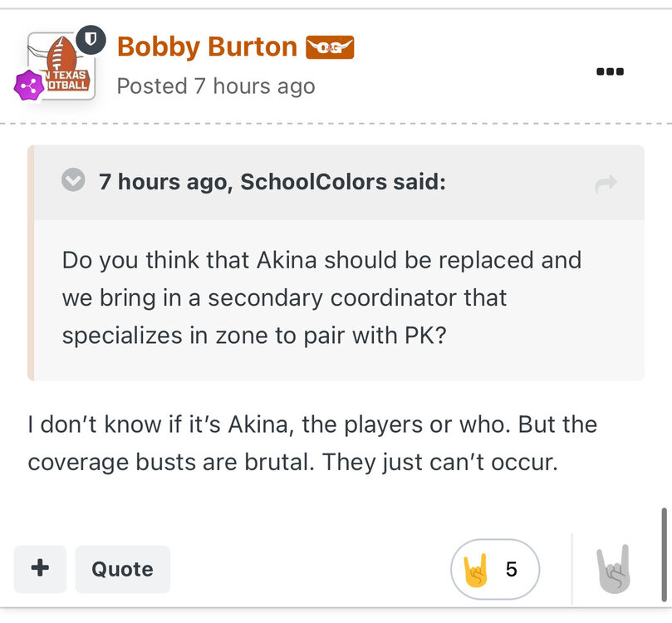This screenshot has width=672, height=623.
Task: Click the orange O&G badge beside username
Action: pos(330,47)
